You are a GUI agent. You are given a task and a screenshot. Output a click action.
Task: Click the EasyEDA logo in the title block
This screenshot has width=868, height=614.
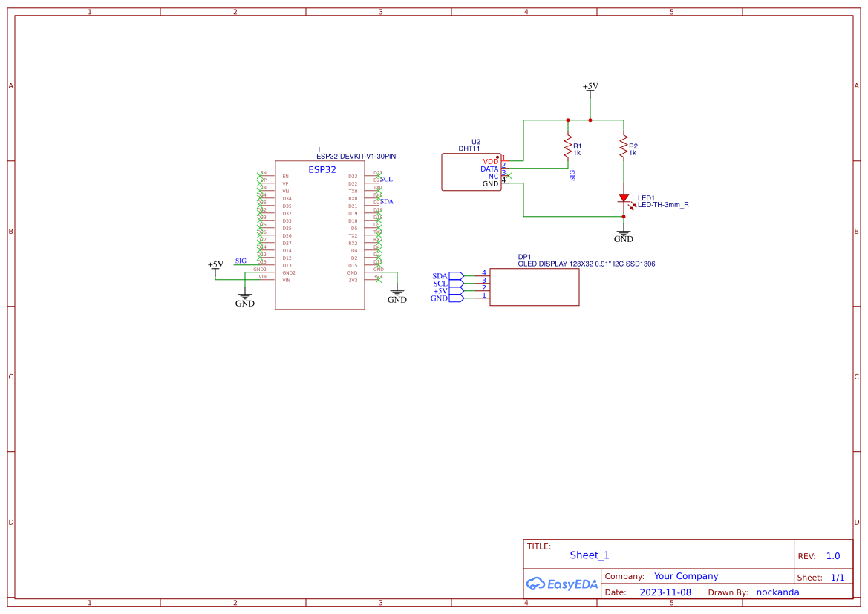(562, 584)
